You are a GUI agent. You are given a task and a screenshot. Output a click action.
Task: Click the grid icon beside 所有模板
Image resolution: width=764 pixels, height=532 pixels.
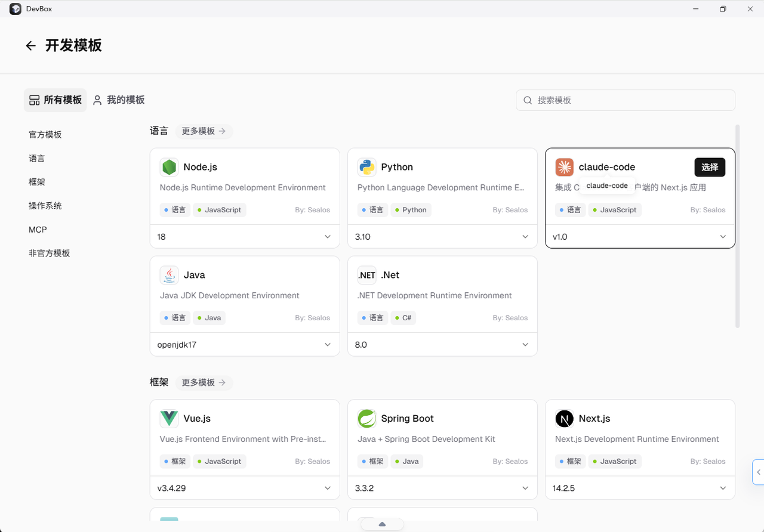[35, 100]
